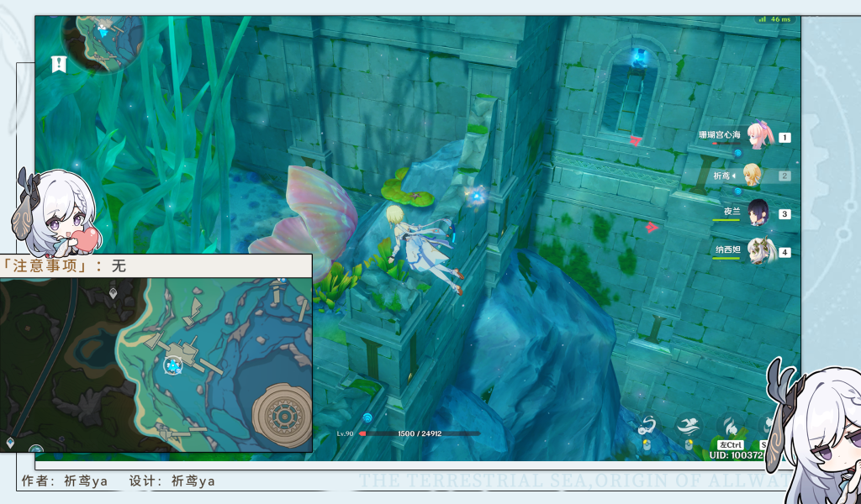Click the highlighted blue oculus marker on inset map

[x=173, y=365]
